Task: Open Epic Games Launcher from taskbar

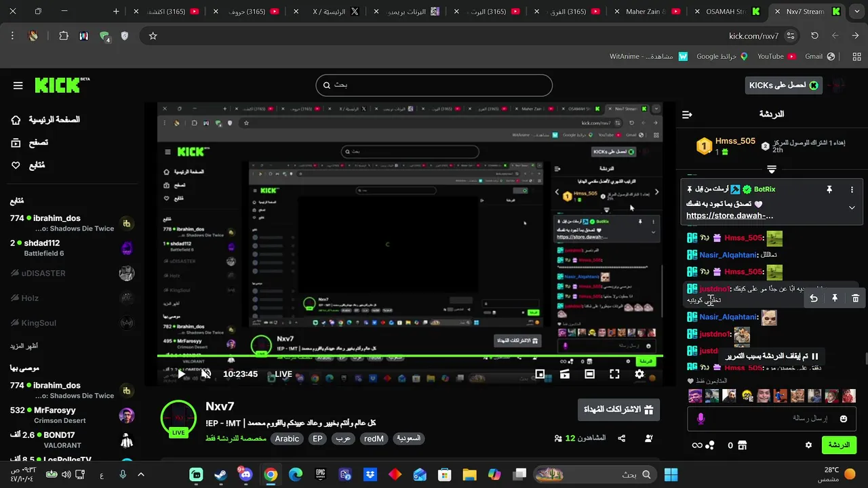Action: pos(320,474)
